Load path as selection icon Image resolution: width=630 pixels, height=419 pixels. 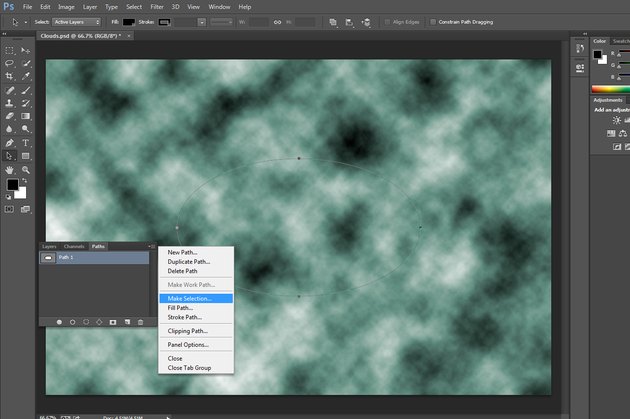click(86, 322)
